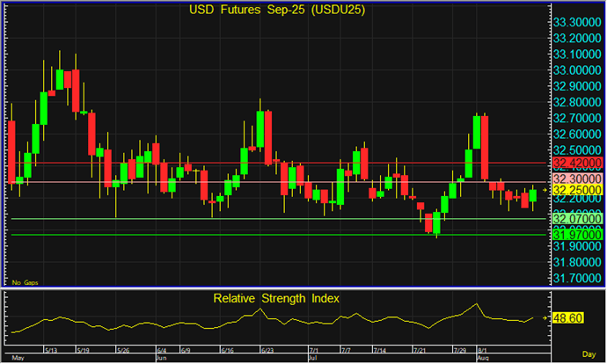Click the Aug month label
The image size is (607, 364).
pyautogui.click(x=483, y=359)
